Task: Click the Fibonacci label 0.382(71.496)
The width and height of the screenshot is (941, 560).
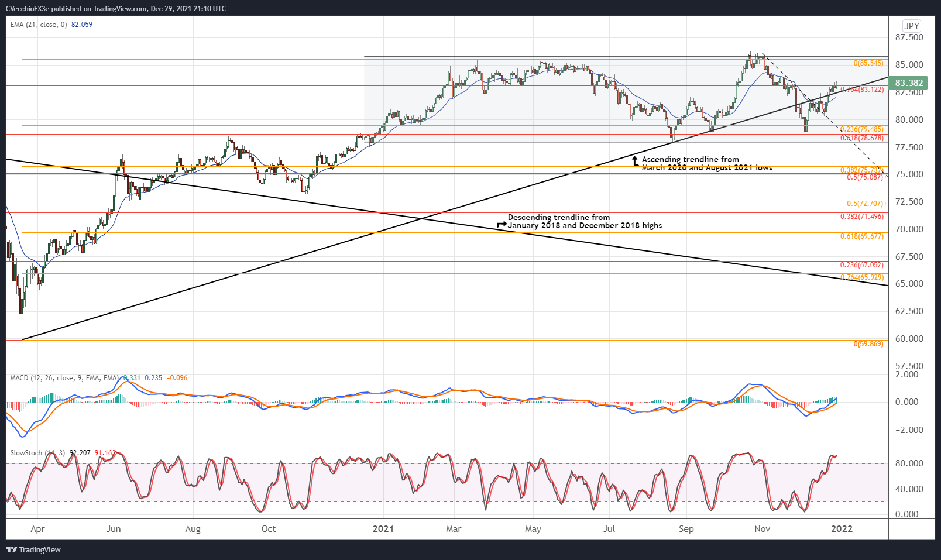Action: click(862, 217)
